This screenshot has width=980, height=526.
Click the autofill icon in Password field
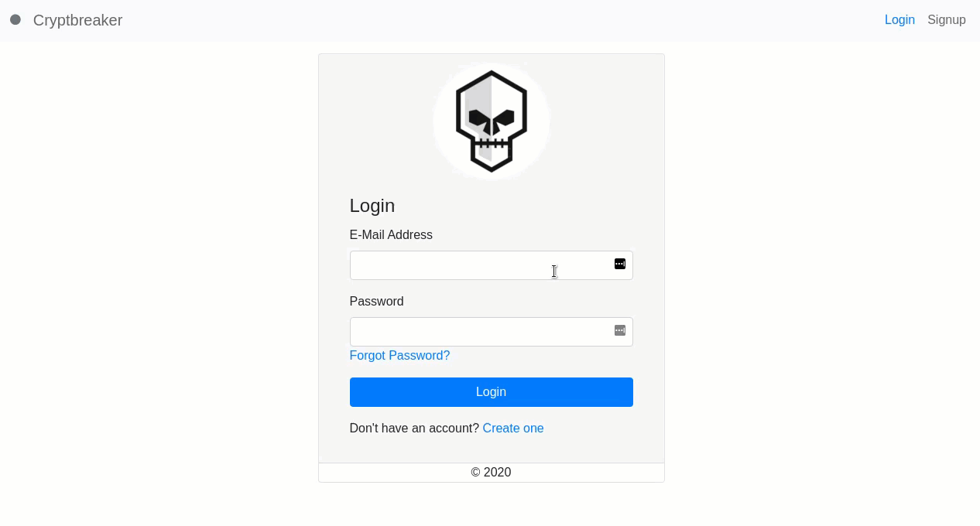point(620,330)
